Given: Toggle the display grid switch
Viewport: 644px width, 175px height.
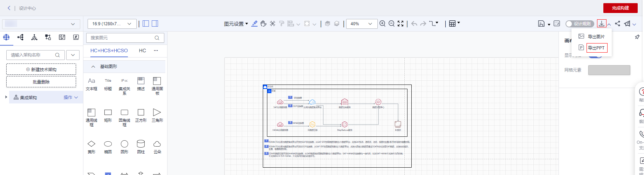Looking at the screenshot, I should point(595,55).
